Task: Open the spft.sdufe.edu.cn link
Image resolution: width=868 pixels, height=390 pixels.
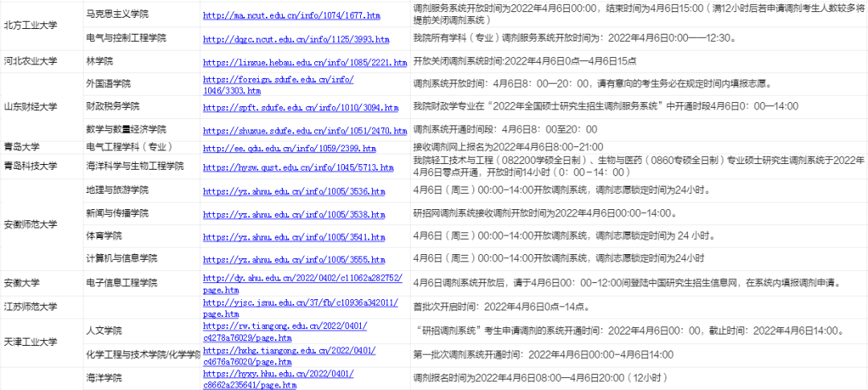Action: (301, 108)
